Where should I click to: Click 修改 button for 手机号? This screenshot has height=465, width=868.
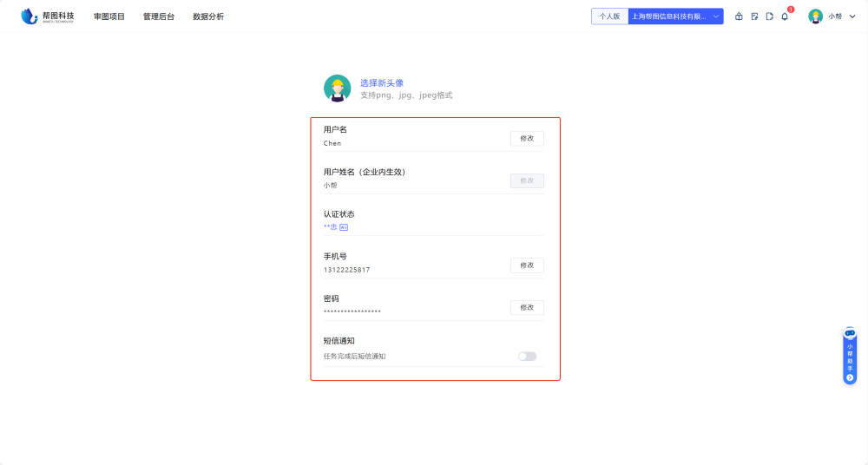(x=527, y=265)
